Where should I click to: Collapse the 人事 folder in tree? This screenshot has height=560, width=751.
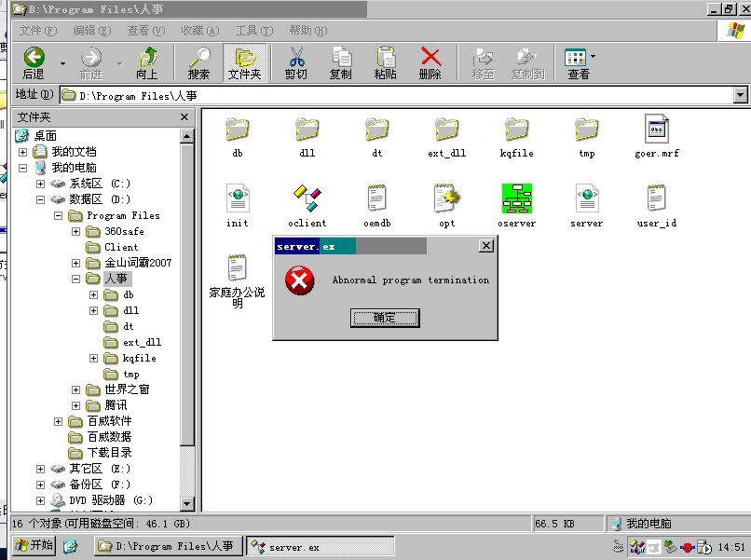point(76,279)
